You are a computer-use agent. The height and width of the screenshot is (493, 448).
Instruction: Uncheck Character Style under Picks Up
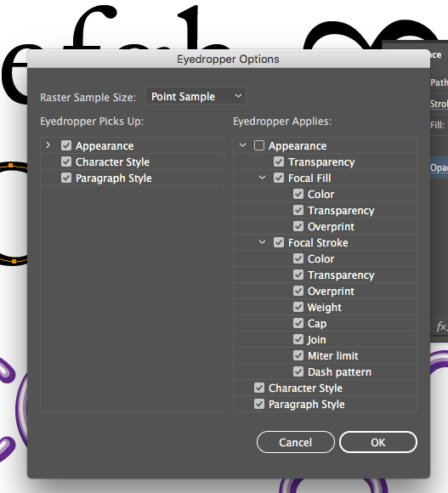(66, 161)
